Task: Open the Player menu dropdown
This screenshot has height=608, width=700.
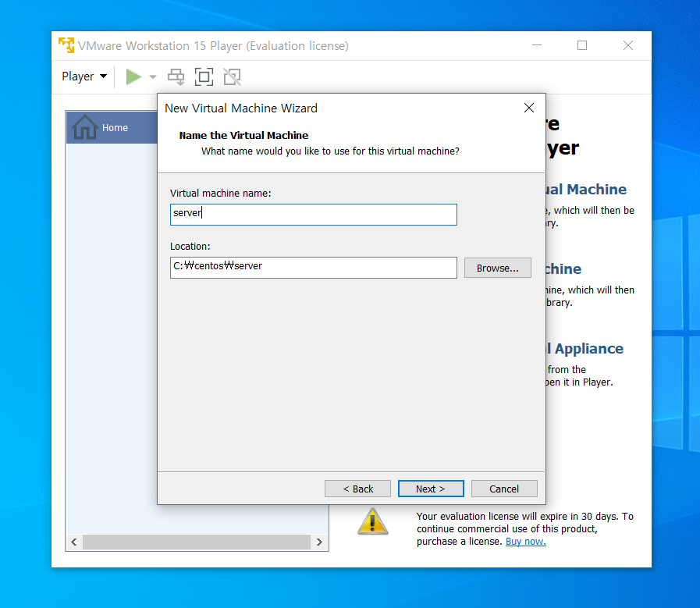Action: (84, 76)
